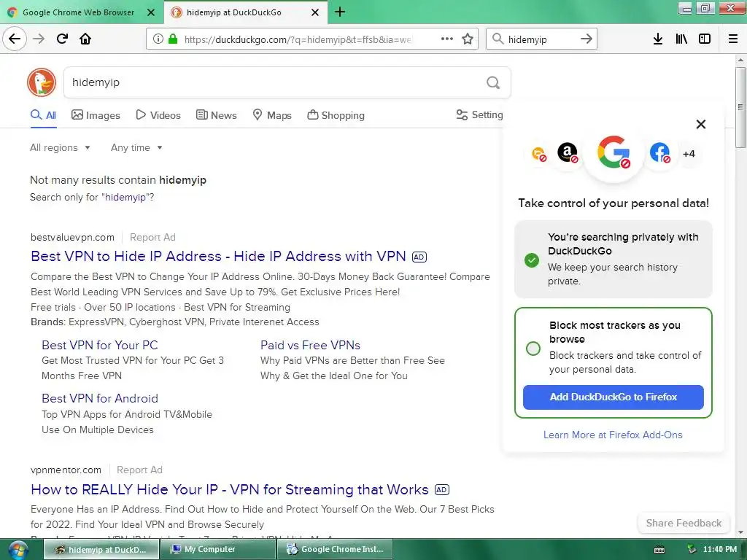
Task: Expand the All regions dropdown
Action: [x=60, y=147]
